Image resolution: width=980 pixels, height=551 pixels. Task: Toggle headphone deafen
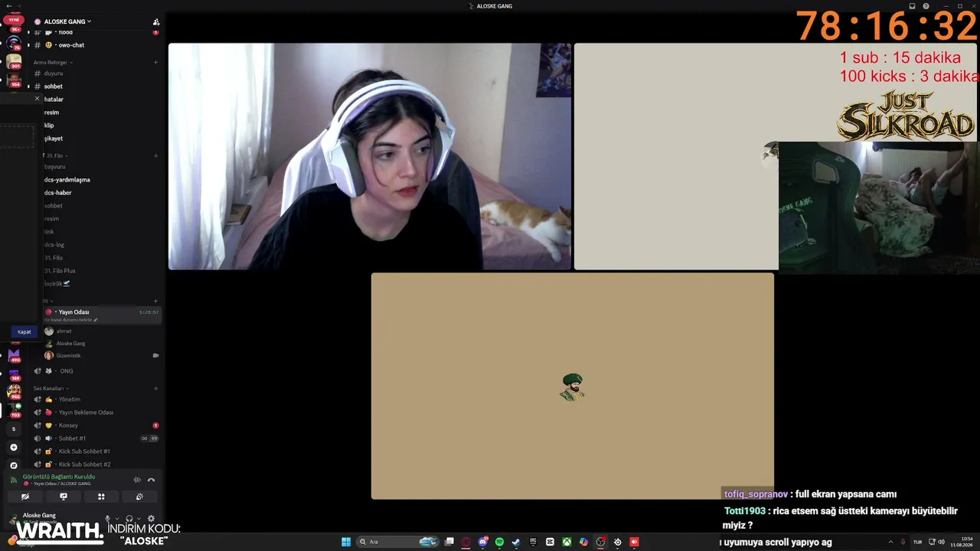coord(129,519)
